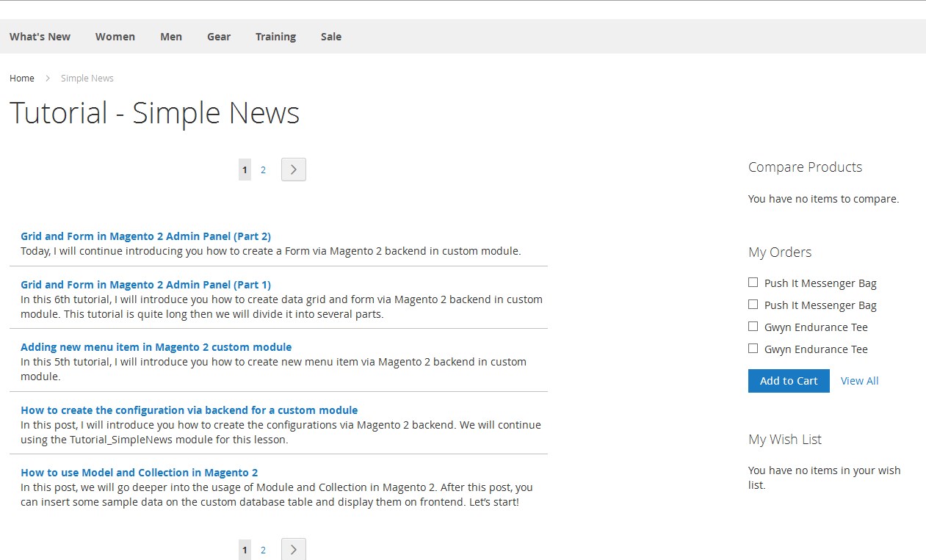Click the Tutorial - Simple News heading
This screenshot has width=926, height=560.
coord(154,113)
